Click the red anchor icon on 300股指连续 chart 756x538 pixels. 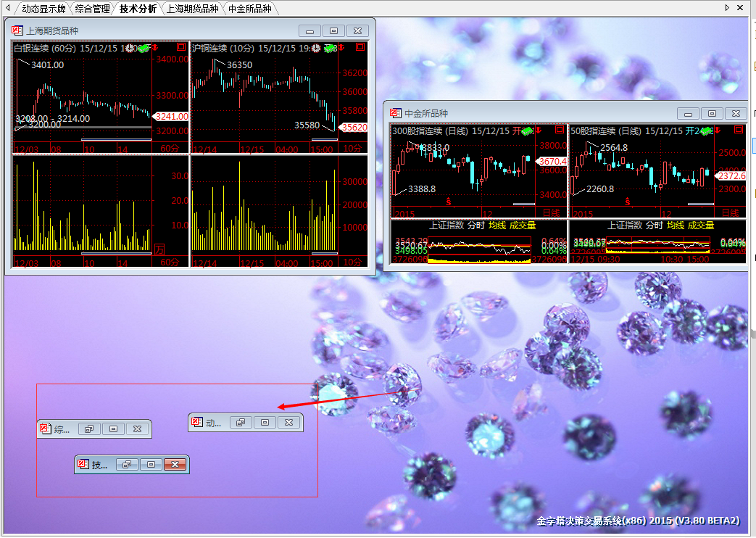pyautogui.click(x=539, y=131)
